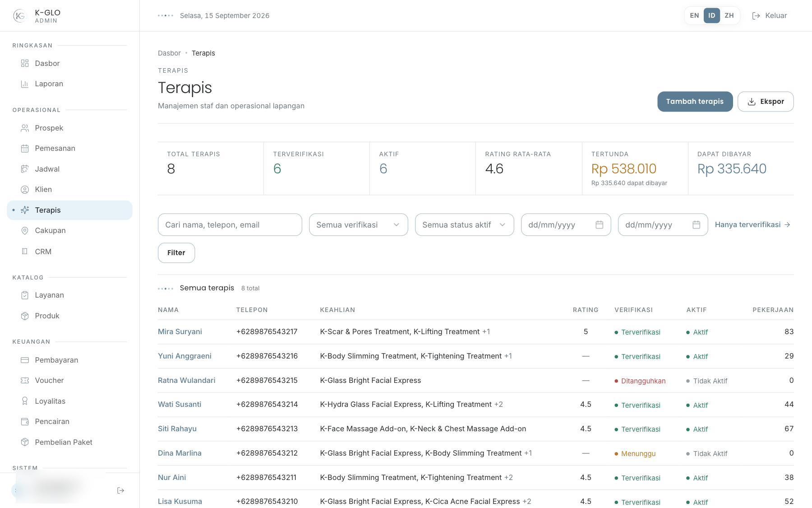Screen dimensions: 812x508
Task: Open Pembayaran card icon
Action: coord(25,360)
